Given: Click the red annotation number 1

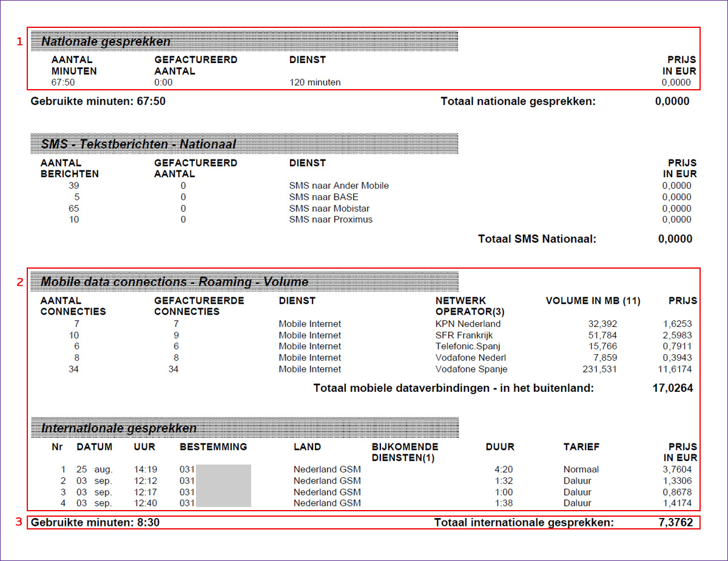Looking at the screenshot, I should [x=19, y=42].
